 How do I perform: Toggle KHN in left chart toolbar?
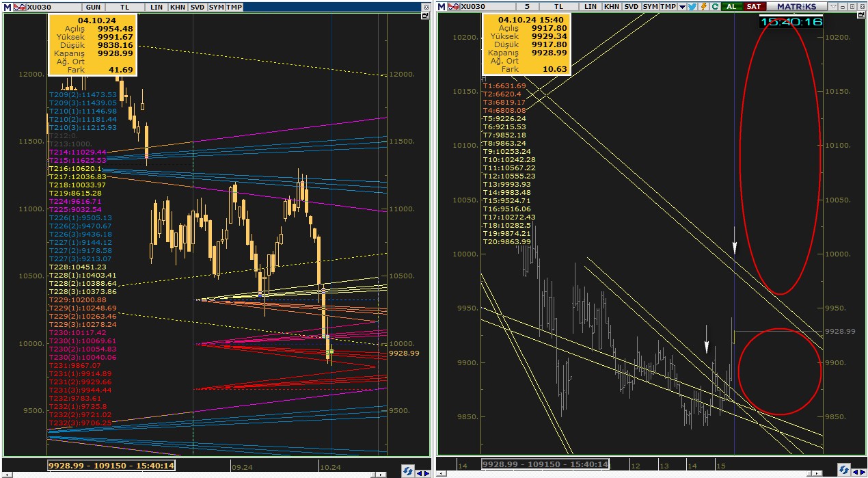point(177,6)
